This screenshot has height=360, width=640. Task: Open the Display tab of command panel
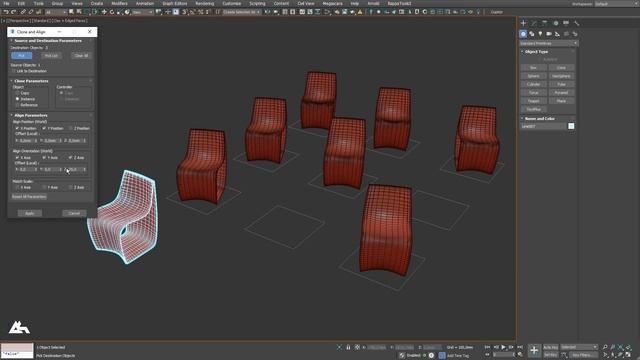click(x=566, y=23)
